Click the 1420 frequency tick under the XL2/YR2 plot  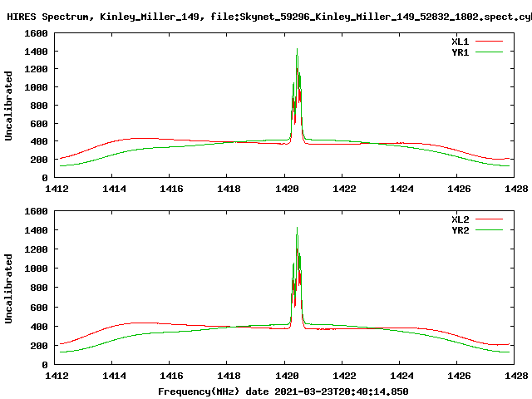pyautogui.click(x=287, y=376)
